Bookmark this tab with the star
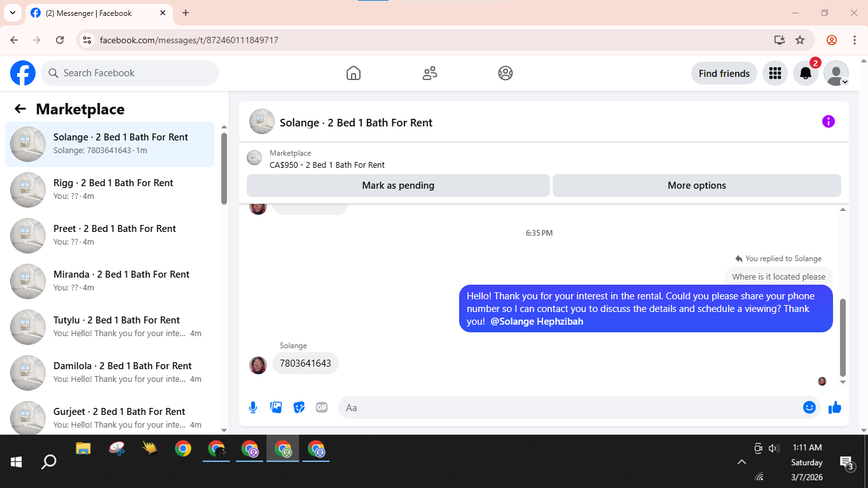 click(x=800, y=40)
